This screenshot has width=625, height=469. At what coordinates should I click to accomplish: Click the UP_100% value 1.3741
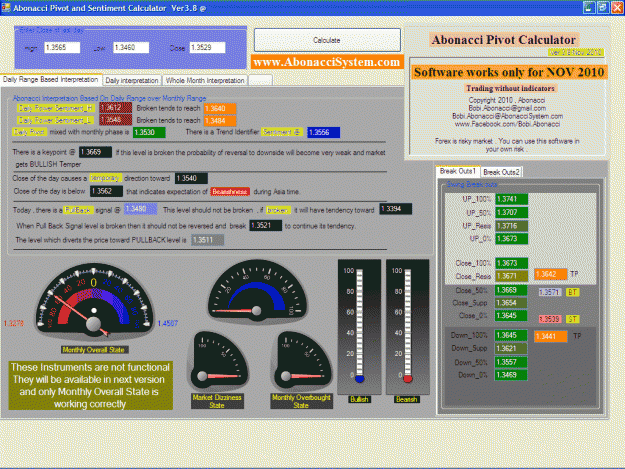pos(511,199)
